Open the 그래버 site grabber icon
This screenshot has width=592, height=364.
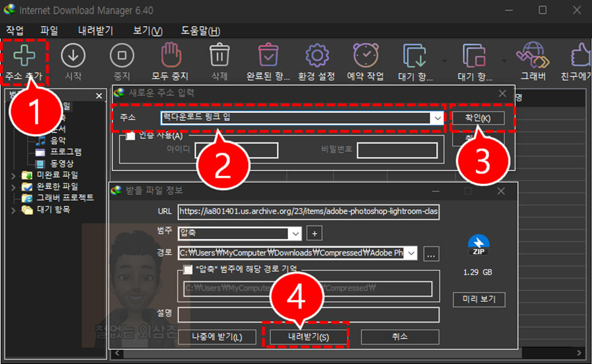click(x=533, y=56)
